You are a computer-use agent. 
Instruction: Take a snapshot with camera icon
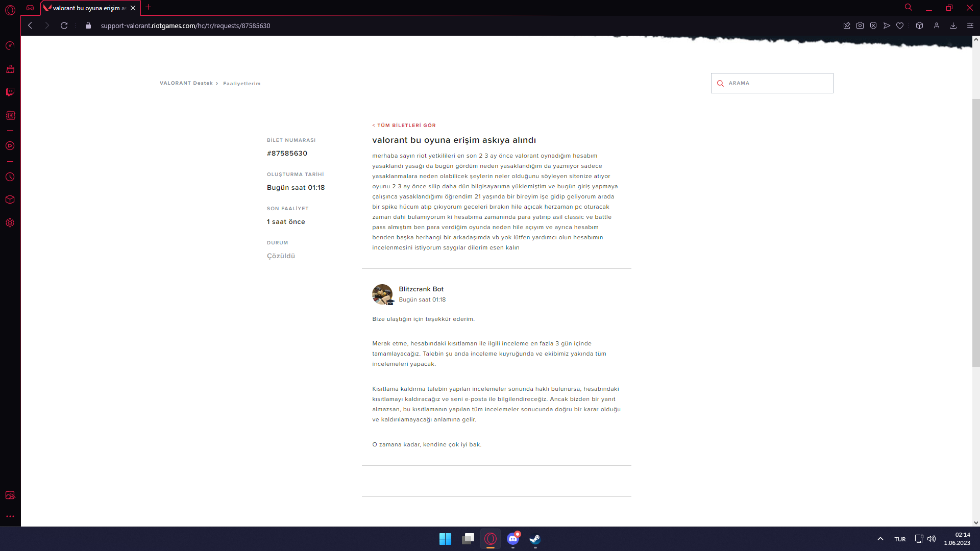click(860, 26)
